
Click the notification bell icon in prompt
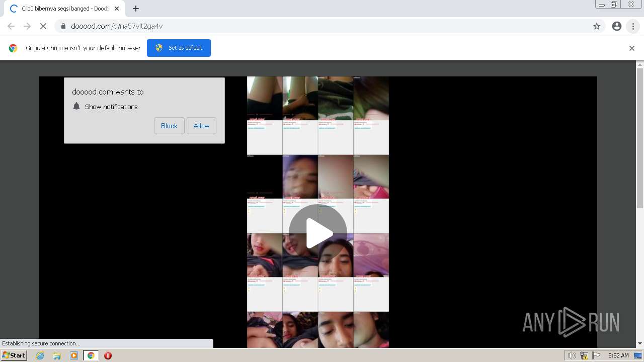(76, 106)
